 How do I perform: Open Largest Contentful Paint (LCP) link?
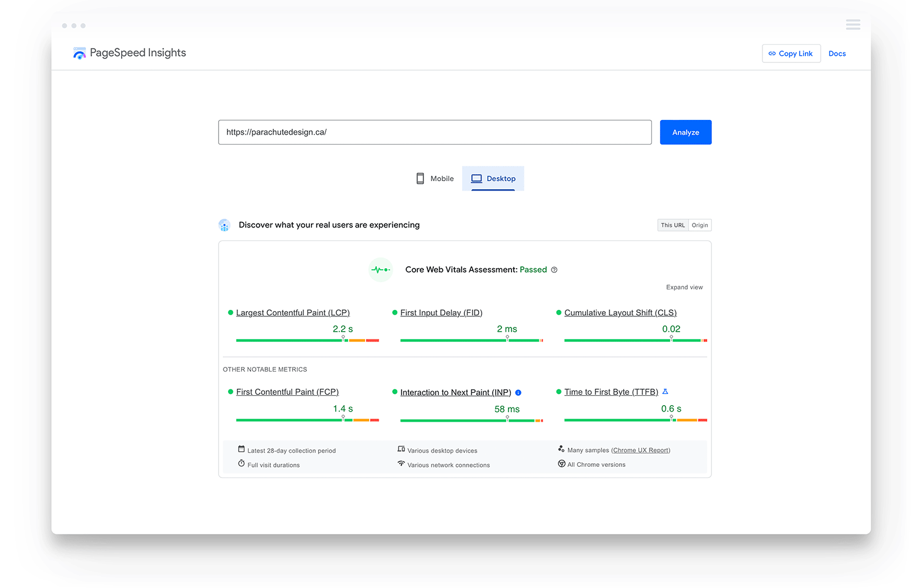coord(293,313)
